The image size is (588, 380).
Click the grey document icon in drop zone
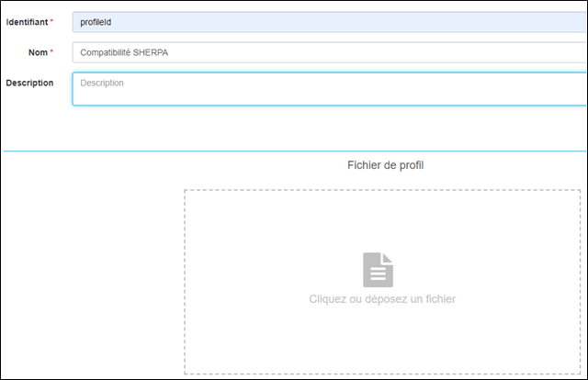[x=378, y=270]
